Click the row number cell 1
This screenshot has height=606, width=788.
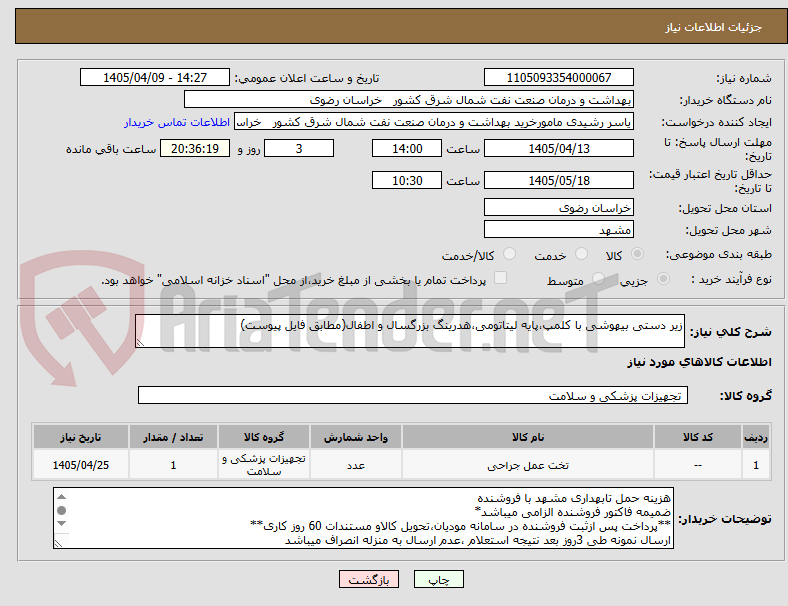755,465
